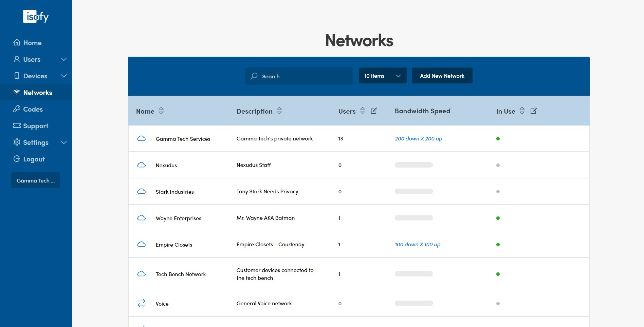Select Logout in sidebar
Image resolution: width=644 pixels, height=327 pixels.
click(x=34, y=159)
